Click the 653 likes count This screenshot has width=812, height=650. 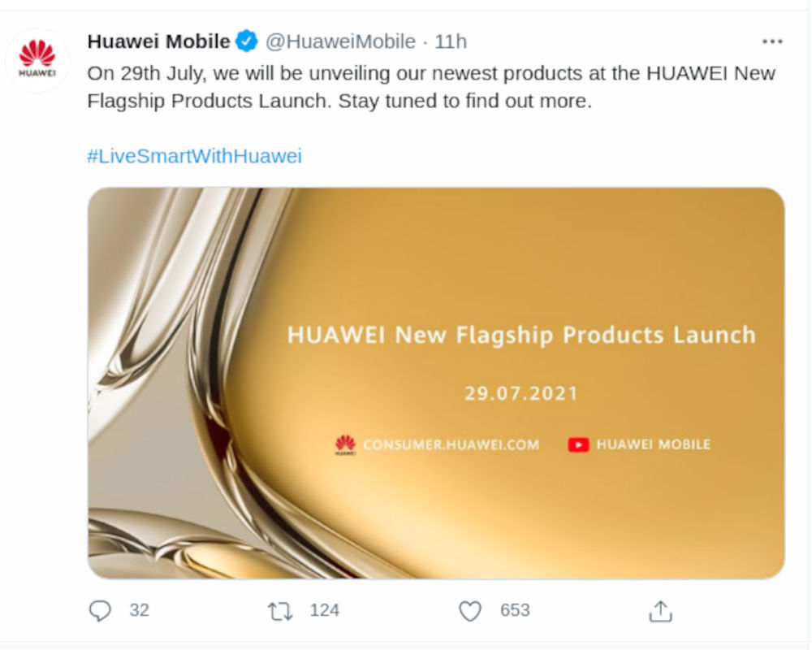coord(515,610)
